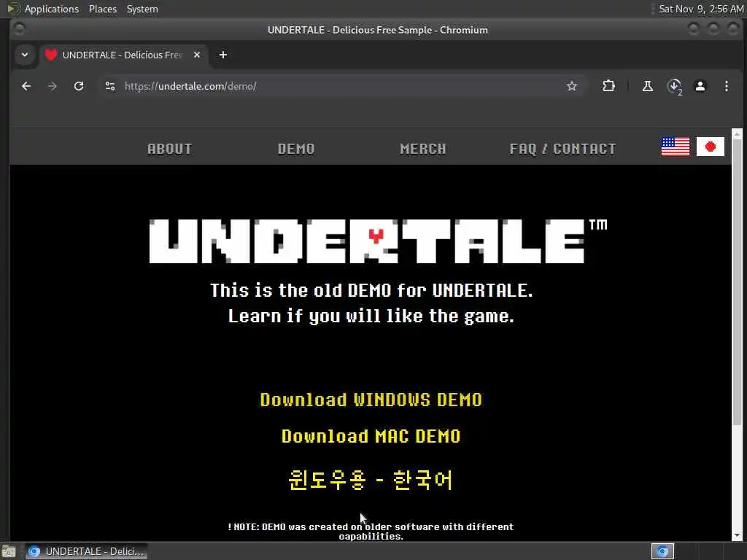Open the ABOUT page

click(169, 149)
